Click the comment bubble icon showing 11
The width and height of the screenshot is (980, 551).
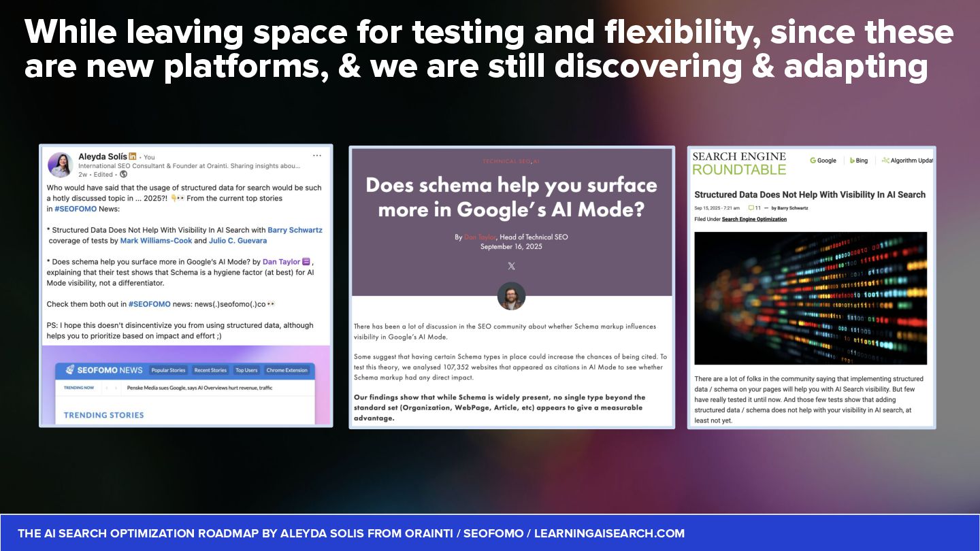tap(751, 207)
